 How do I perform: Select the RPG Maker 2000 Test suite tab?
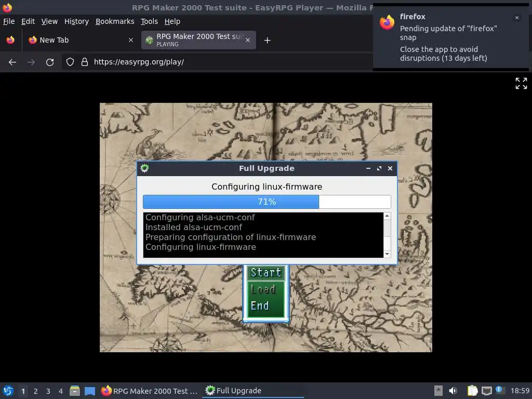pyautogui.click(x=198, y=40)
